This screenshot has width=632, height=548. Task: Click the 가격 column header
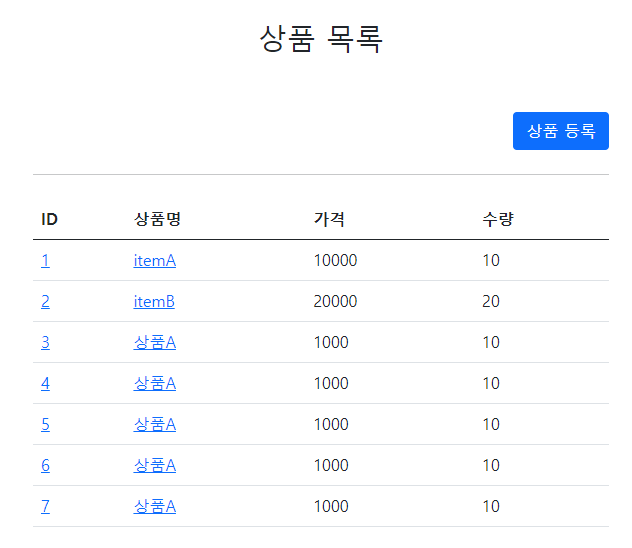coord(329,219)
